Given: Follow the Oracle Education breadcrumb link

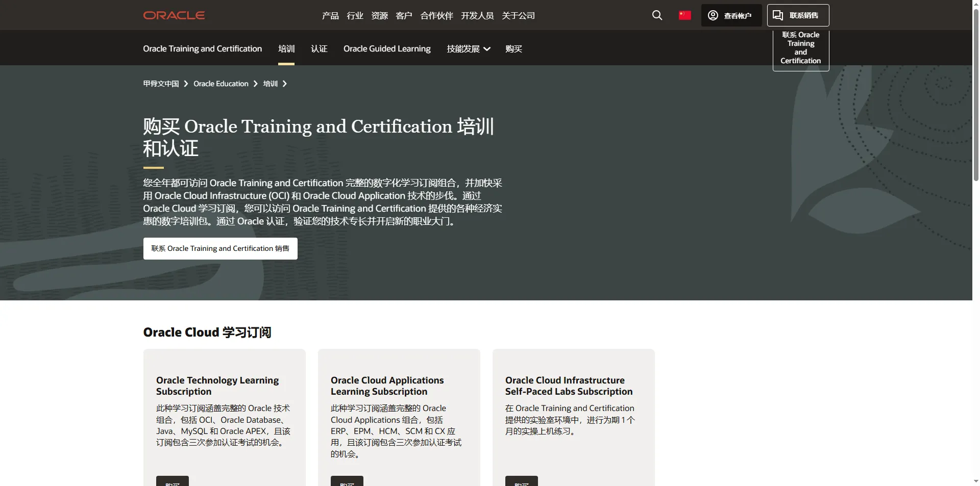Looking at the screenshot, I should coord(220,84).
